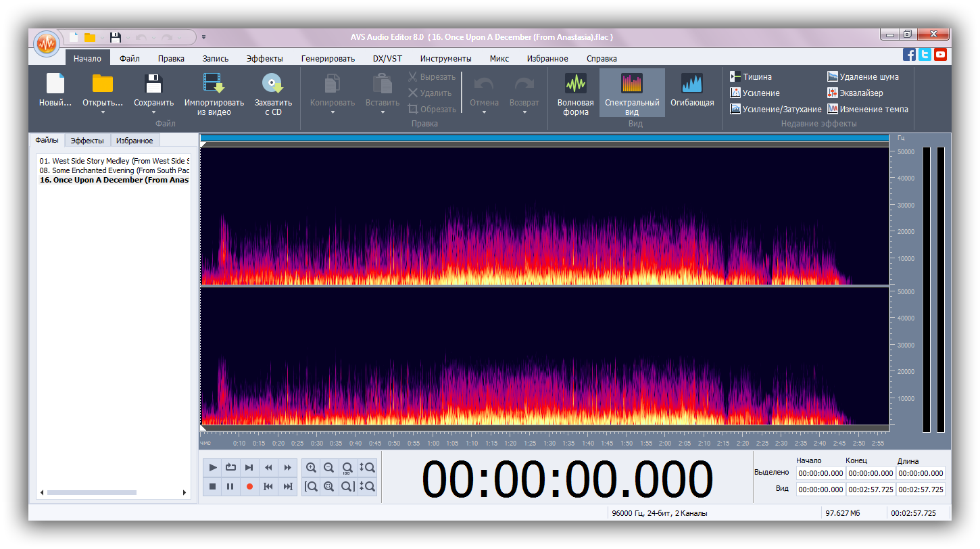Jump to the end of the track
The image size is (980, 549).
(x=287, y=486)
